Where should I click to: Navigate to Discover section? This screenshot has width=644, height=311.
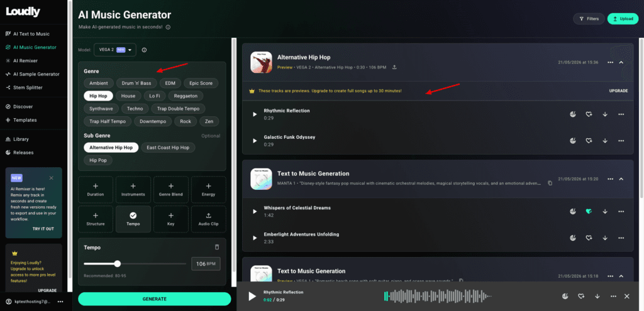point(23,106)
